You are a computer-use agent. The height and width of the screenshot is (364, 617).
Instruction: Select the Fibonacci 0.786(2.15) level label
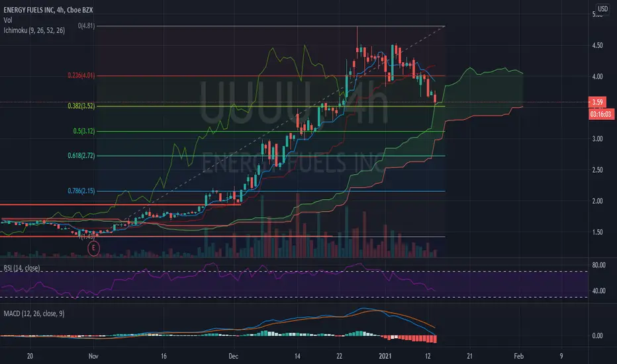[81, 191]
